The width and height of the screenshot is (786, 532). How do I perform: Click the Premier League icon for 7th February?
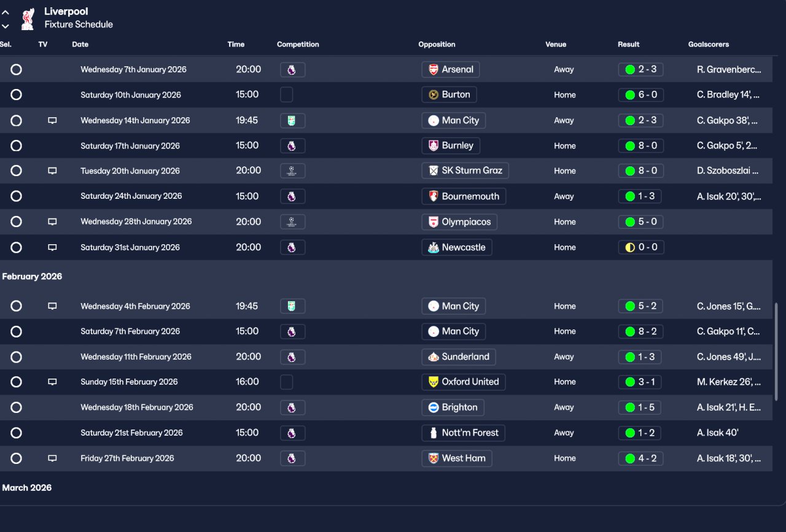(292, 331)
